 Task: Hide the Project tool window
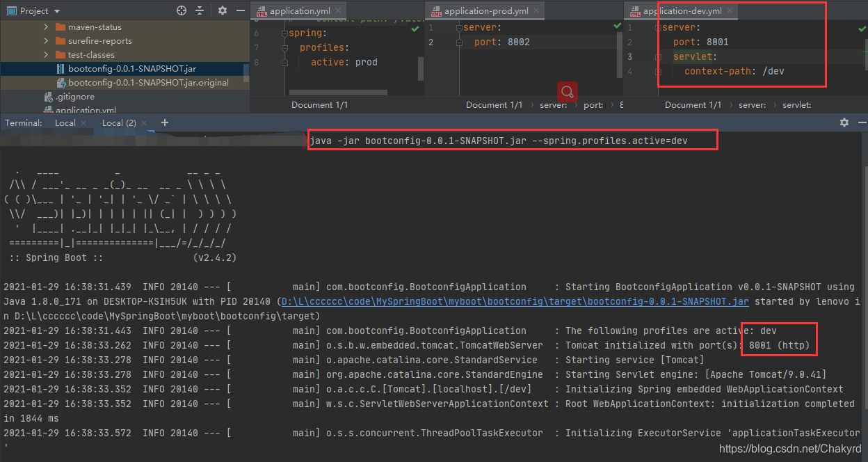[240, 10]
